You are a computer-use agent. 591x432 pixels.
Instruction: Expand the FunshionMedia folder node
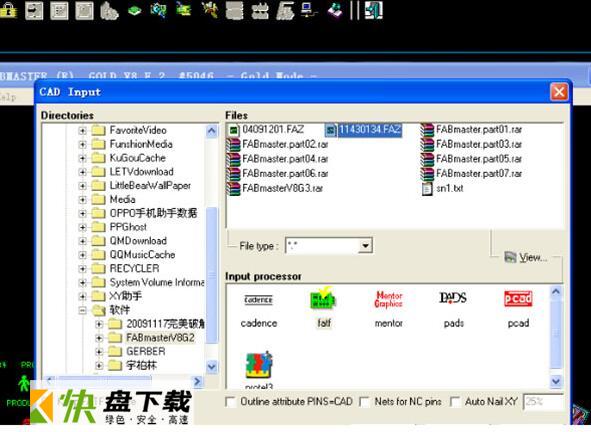(x=82, y=145)
